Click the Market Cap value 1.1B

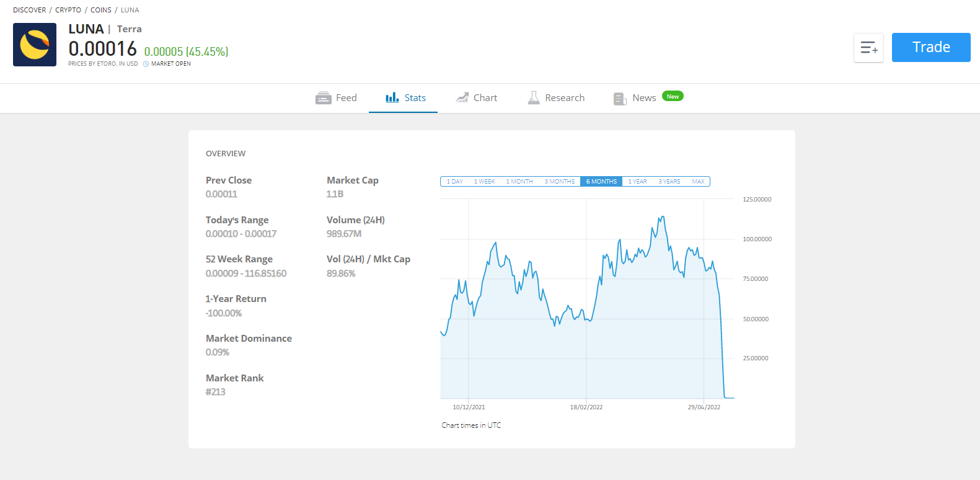coord(335,194)
